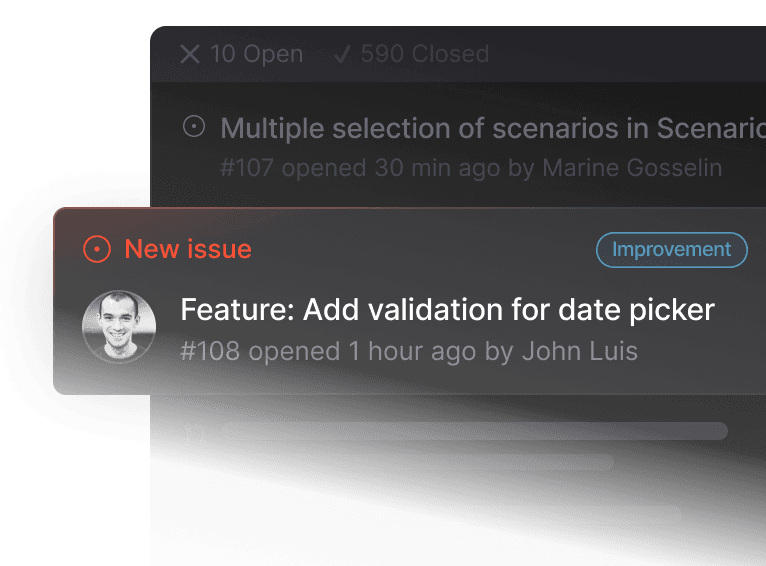Click the X icon beside 10 Open
The width and height of the screenshot is (766, 566).
click(190, 54)
